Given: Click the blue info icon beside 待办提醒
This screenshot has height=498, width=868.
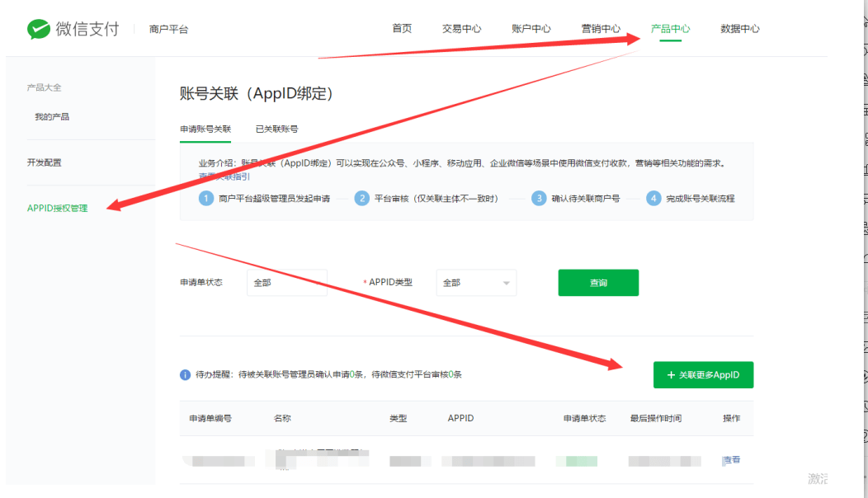Looking at the screenshot, I should click(185, 375).
